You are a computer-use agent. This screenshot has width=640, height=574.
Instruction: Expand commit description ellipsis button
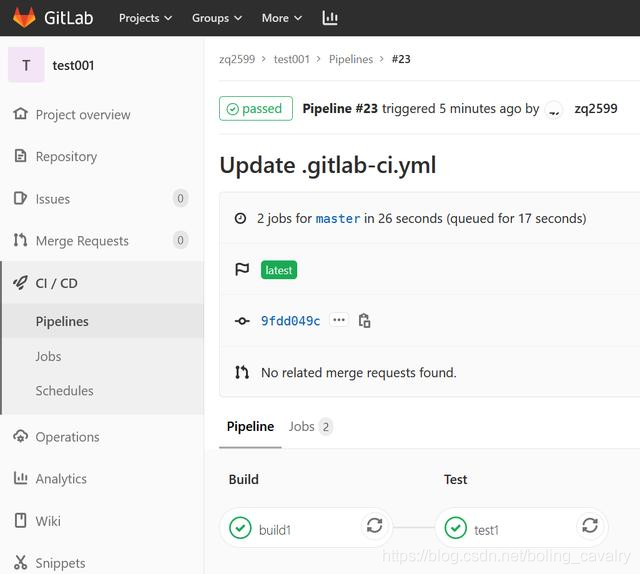pos(339,320)
